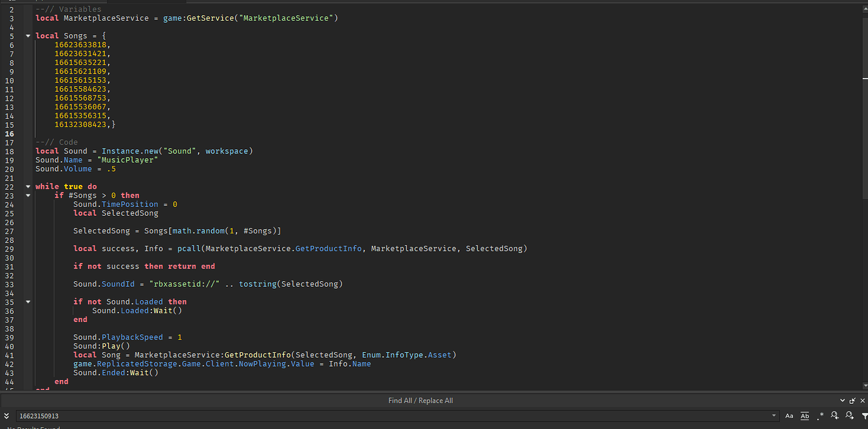
Task: Click find next match icon
Action: tap(849, 416)
